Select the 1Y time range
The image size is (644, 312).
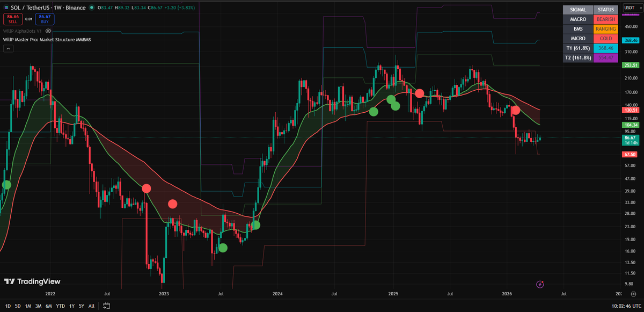click(x=71, y=306)
